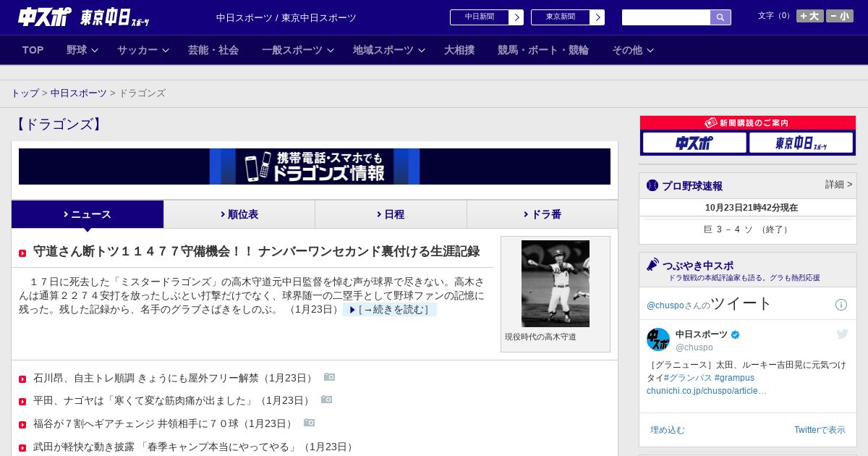This screenshot has height=456, width=868.
Task: Click the つぶやき中スポ pen icon
Action: [652, 264]
